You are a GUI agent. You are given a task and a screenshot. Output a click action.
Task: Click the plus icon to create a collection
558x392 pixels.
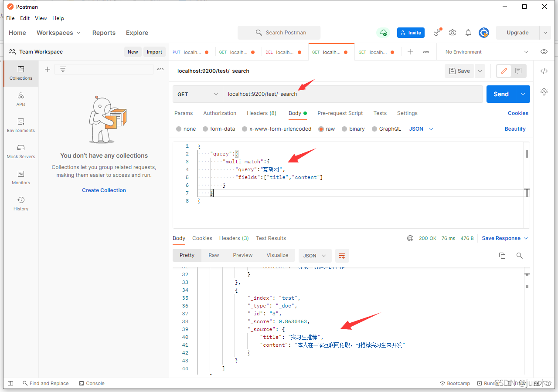coord(48,69)
